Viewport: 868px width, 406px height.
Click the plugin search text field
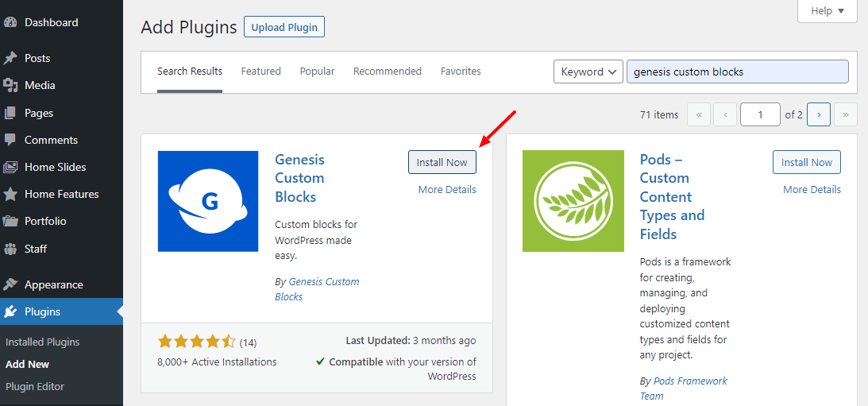click(737, 72)
